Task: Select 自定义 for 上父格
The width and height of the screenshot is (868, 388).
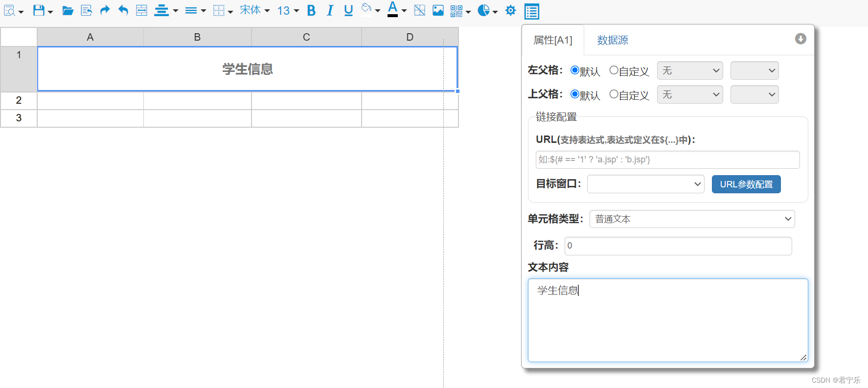Action: pyautogui.click(x=614, y=94)
